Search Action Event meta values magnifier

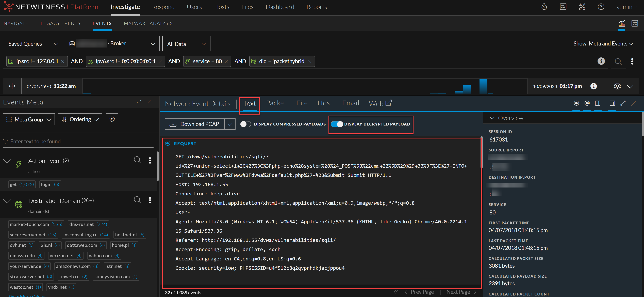pos(137,160)
